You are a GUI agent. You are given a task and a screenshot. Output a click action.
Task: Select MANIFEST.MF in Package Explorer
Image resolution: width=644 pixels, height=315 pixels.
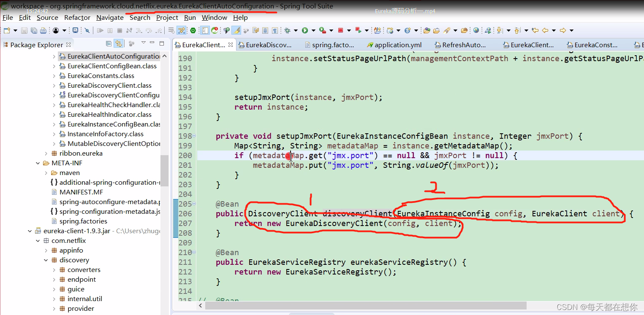[x=77, y=192]
